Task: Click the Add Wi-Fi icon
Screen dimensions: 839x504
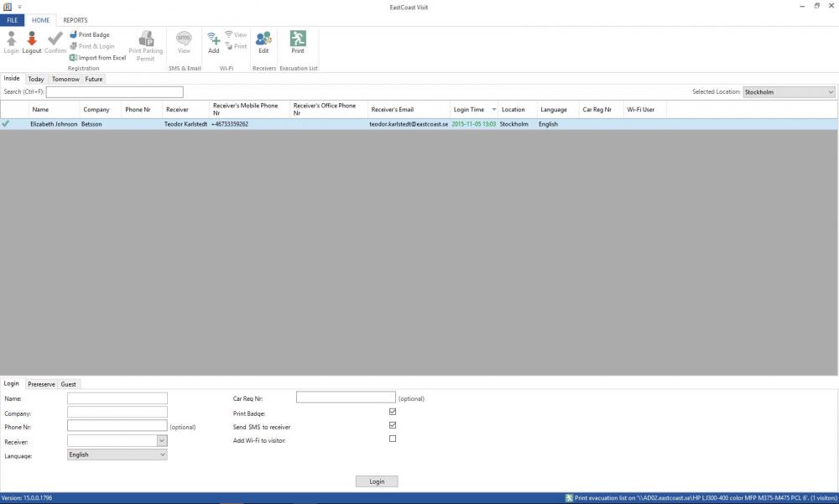Action: tap(213, 39)
